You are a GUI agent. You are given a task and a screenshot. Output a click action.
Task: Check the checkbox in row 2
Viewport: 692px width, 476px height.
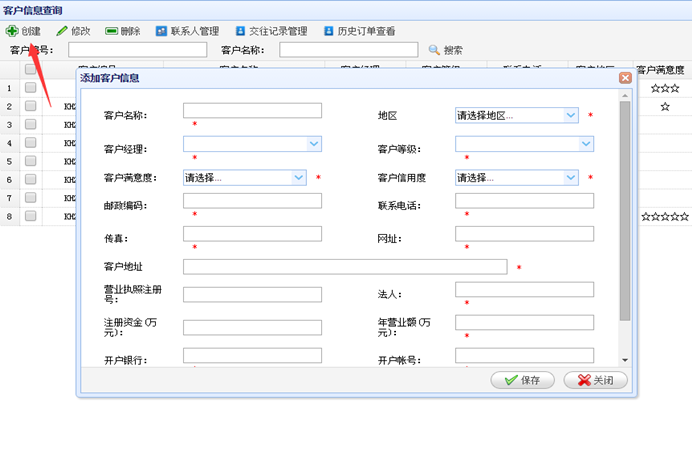[30, 106]
